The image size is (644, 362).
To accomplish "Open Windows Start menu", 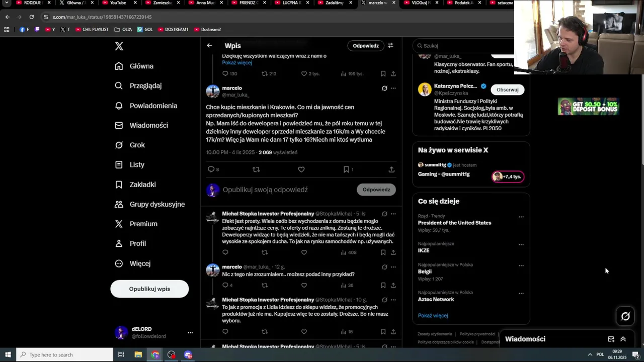I will (8, 355).
